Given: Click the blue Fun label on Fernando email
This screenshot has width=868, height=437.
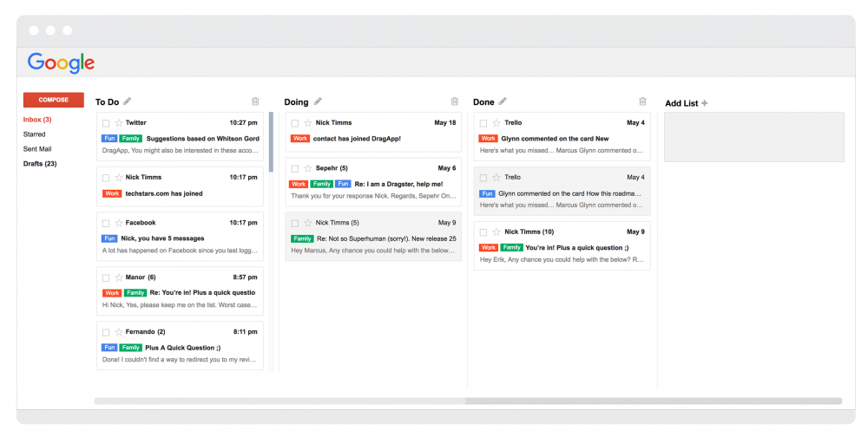Looking at the screenshot, I should pyautogui.click(x=109, y=348).
